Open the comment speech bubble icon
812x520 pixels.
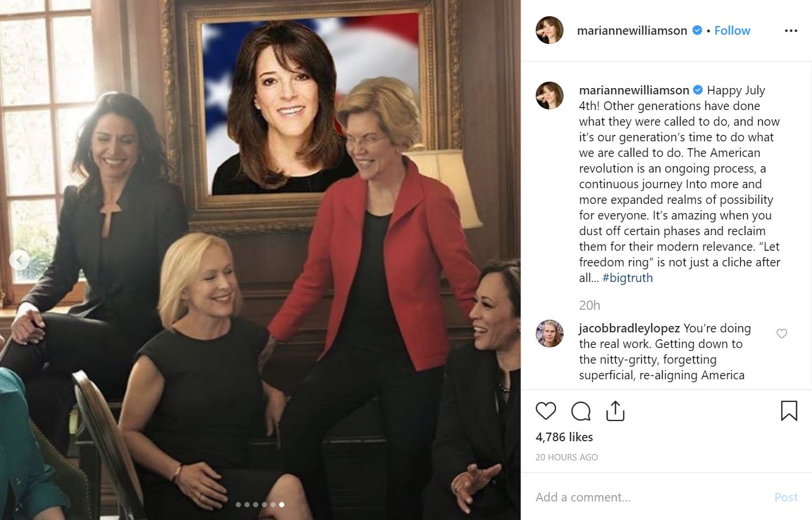(580, 411)
